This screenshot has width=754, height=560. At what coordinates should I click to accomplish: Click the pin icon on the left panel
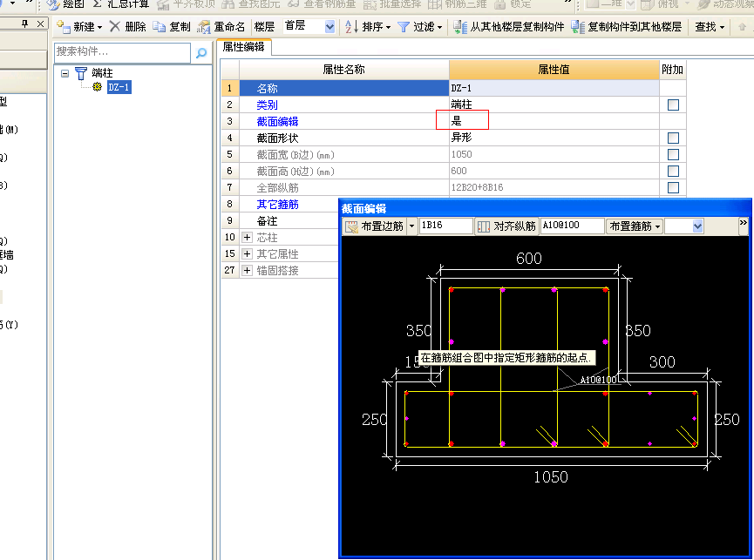pyautogui.click(x=25, y=24)
